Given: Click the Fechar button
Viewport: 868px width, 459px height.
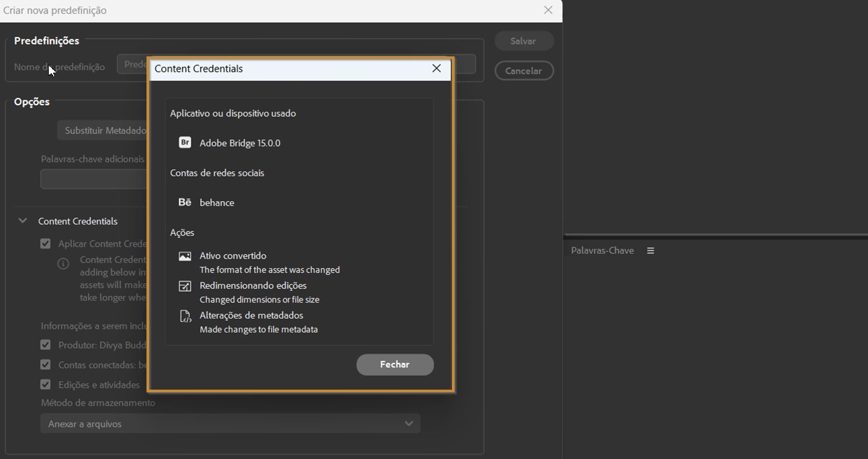Looking at the screenshot, I should pyautogui.click(x=395, y=365).
